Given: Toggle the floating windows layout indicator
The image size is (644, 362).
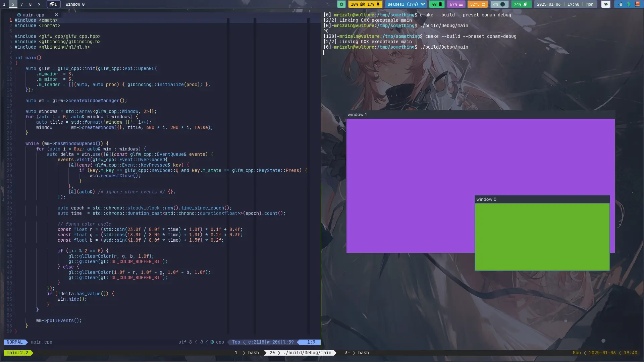Looking at the screenshot, I should (53, 4).
